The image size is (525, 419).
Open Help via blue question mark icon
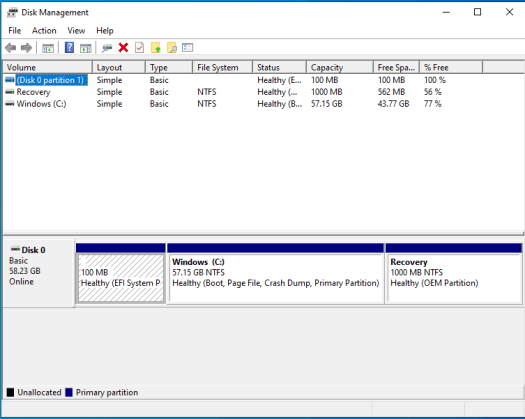69,48
